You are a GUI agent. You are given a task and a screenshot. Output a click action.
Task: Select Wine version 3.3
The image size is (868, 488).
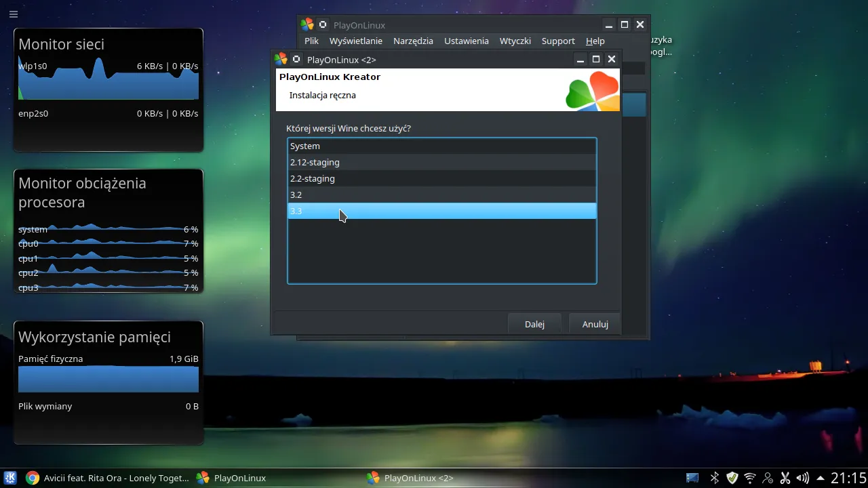pos(441,211)
